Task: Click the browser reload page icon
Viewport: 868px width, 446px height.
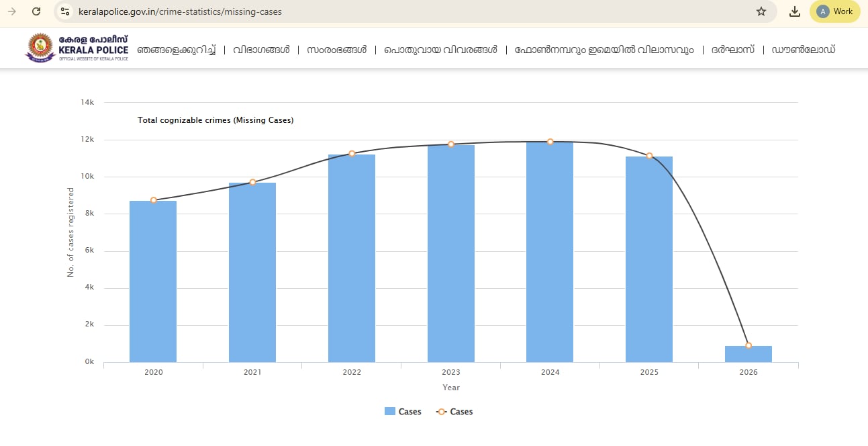Action: pyautogui.click(x=36, y=11)
